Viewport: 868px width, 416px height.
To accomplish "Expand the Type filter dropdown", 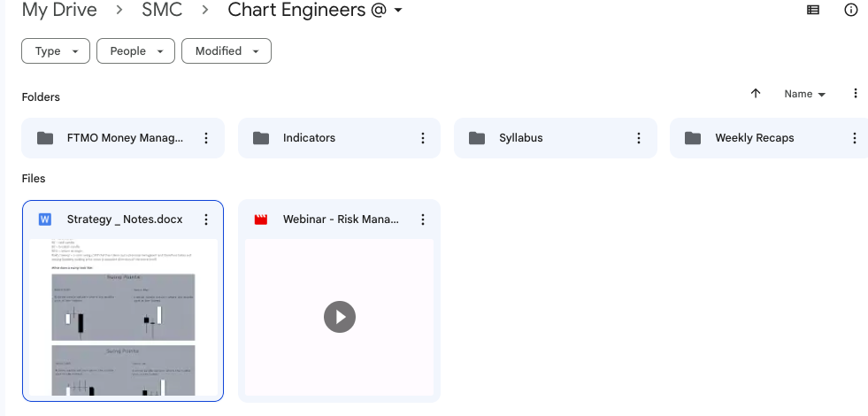I will [55, 51].
